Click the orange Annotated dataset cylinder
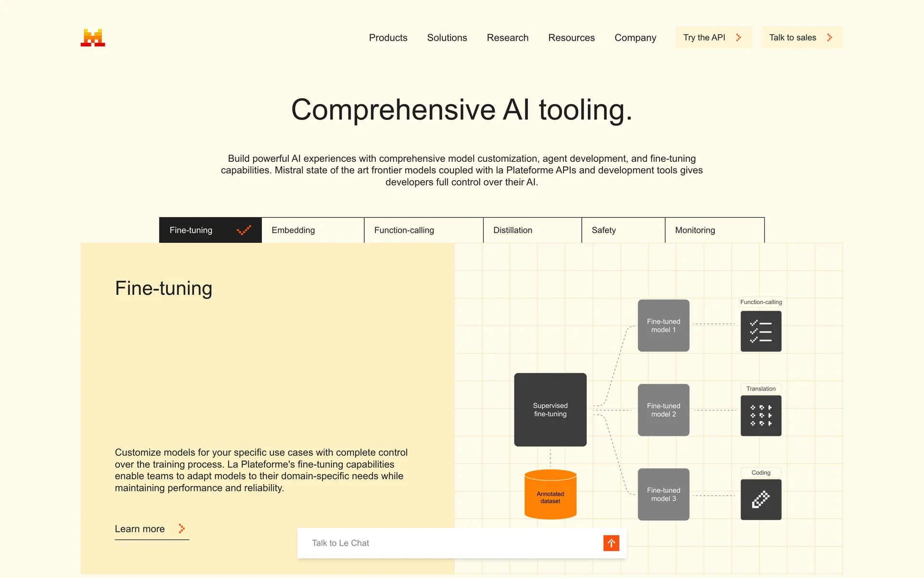This screenshot has height=578, width=924. tap(550, 495)
